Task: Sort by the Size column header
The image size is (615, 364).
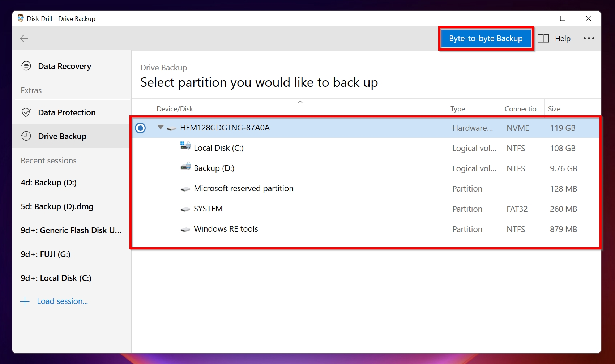Action: (572, 108)
